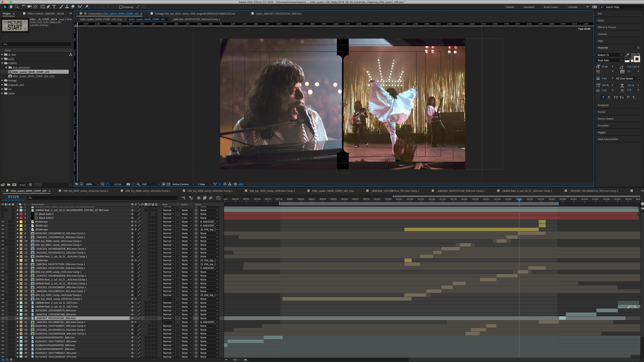Click the Rotation tool icon

tap(24, 7)
